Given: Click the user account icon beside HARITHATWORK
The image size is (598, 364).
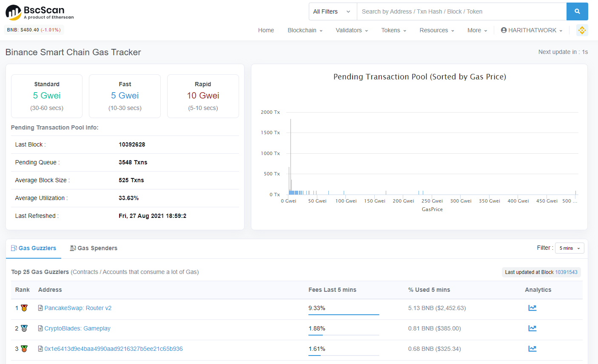Looking at the screenshot, I should click(x=504, y=30).
